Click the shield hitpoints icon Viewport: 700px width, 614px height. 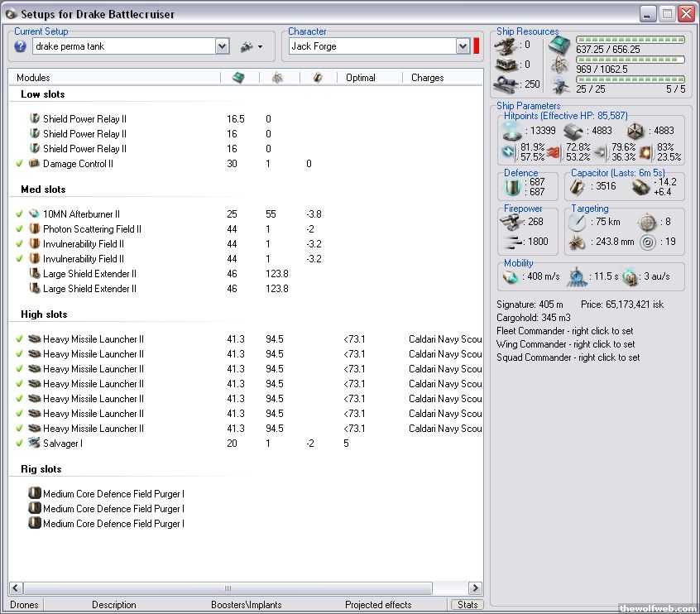click(513, 131)
